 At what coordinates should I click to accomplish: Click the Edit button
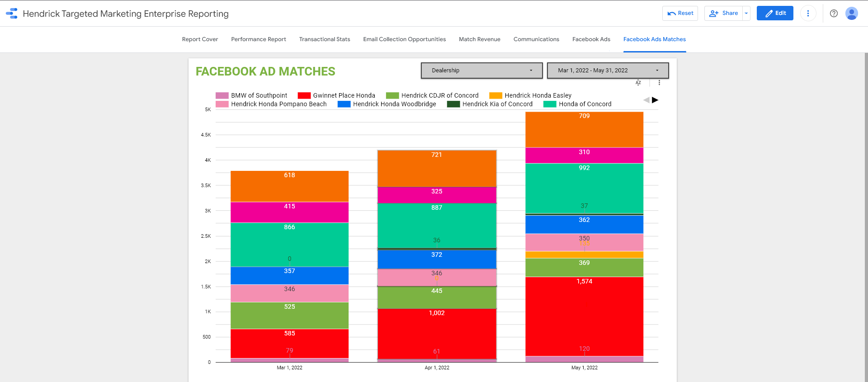click(x=775, y=14)
